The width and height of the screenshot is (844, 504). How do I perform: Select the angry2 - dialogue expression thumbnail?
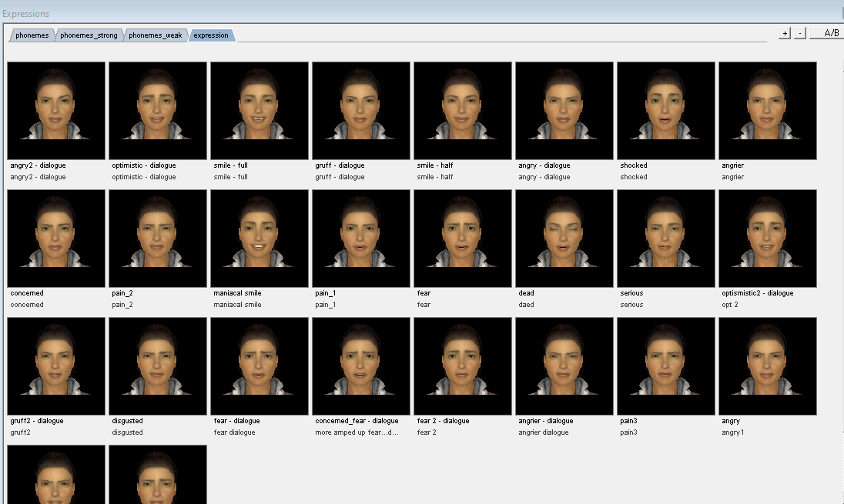click(x=56, y=111)
